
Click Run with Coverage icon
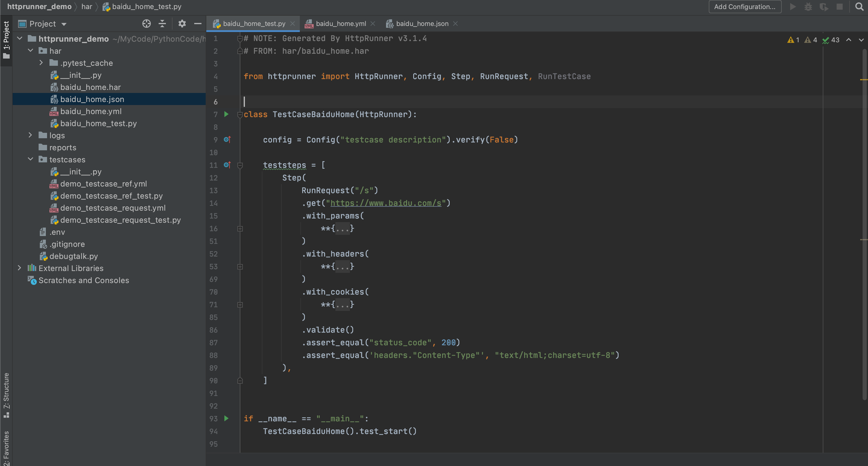click(x=824, y=7)
